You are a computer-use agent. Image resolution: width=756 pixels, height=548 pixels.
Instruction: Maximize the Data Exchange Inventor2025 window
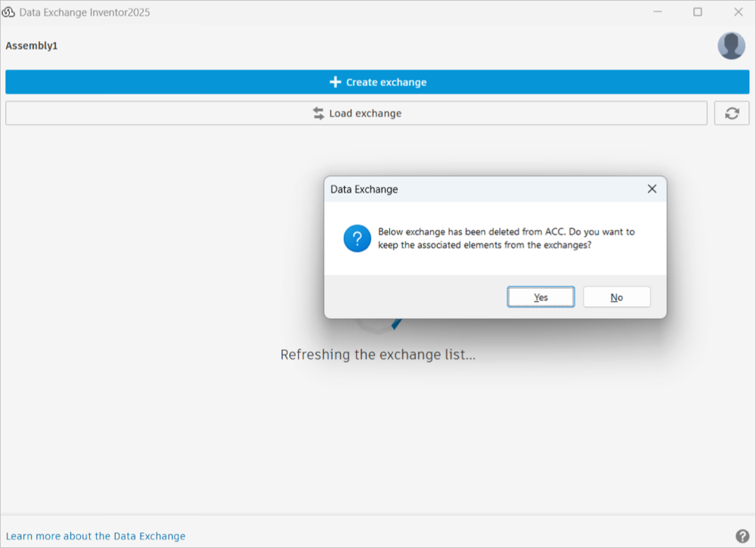698,11
